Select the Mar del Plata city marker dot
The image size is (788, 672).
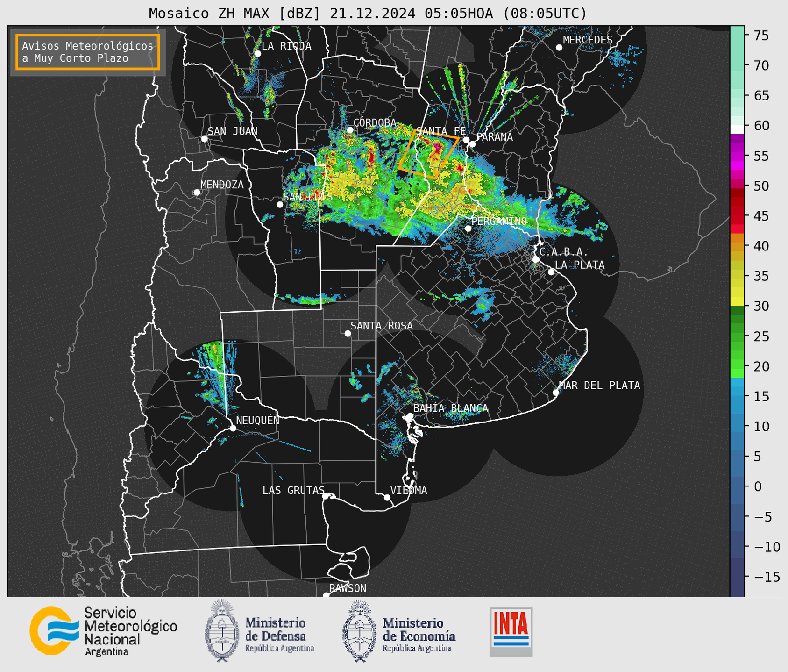[555, 393]
